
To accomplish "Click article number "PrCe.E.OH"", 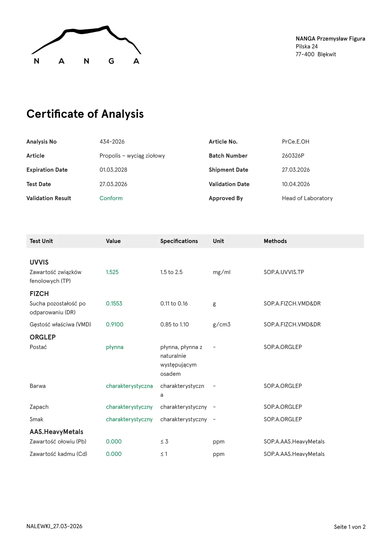I will [296, 142].
